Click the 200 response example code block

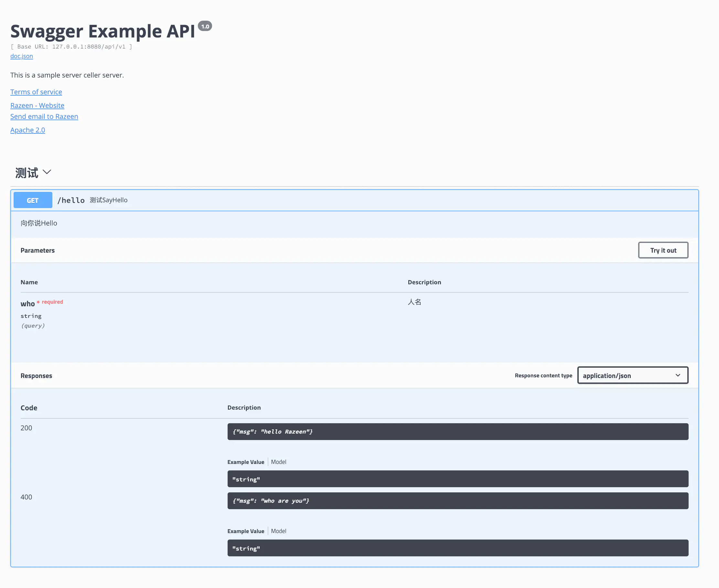pos(457,479)
